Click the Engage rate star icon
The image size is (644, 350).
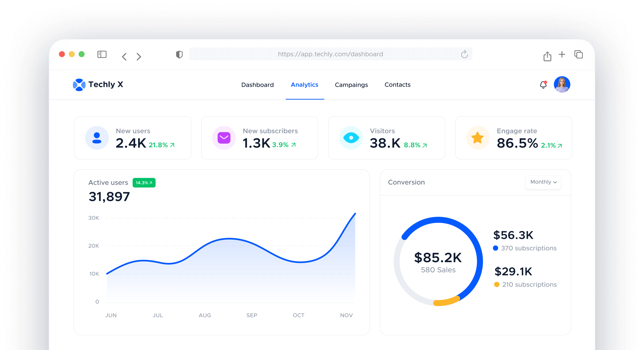click(478, 138)
